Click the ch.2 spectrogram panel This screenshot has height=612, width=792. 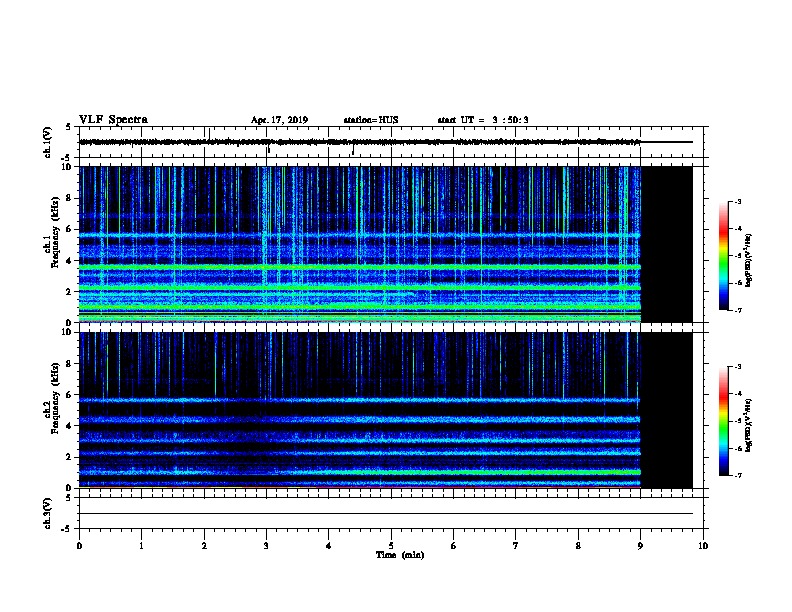[386, 410]
